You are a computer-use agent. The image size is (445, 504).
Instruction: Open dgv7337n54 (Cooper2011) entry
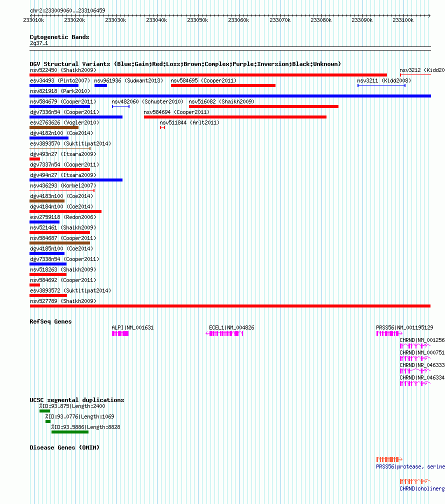point(64,164)
